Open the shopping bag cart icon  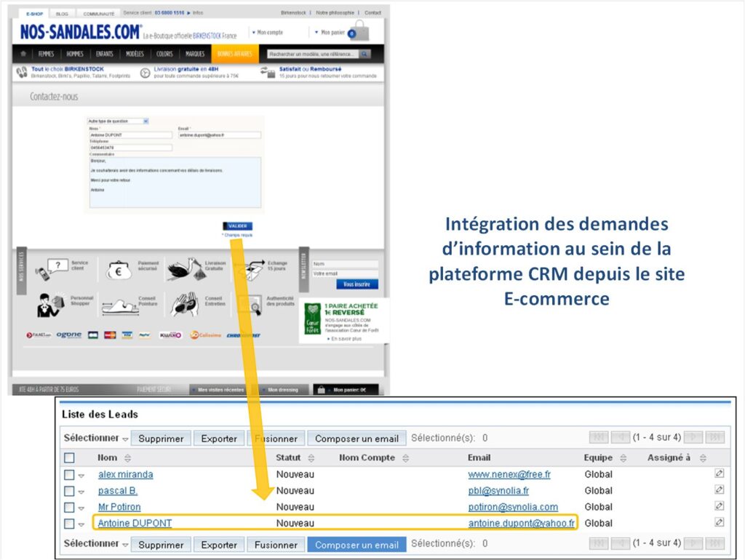coord(358,32)
